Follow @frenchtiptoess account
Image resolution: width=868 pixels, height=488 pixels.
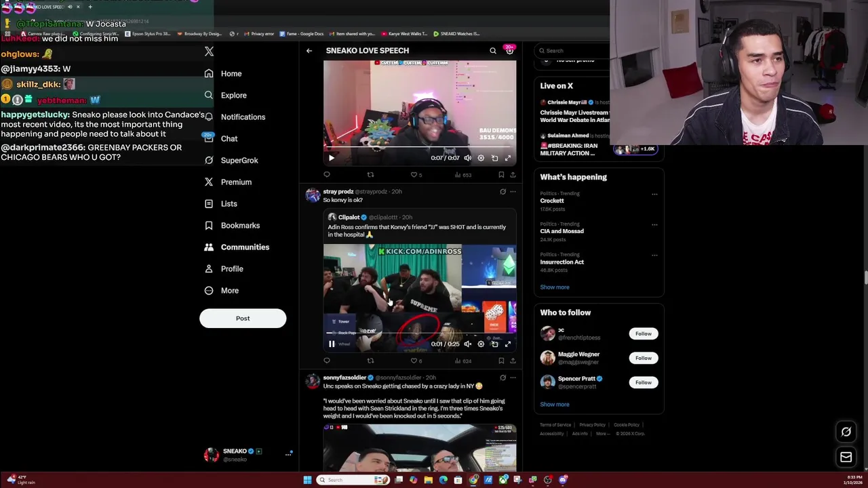pyautogui.click(x=644, y=333)
